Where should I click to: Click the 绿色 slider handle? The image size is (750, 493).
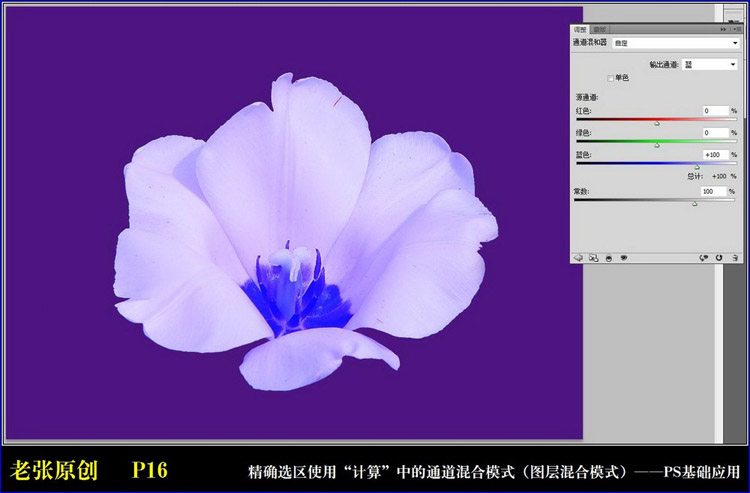tap(657, 145)
